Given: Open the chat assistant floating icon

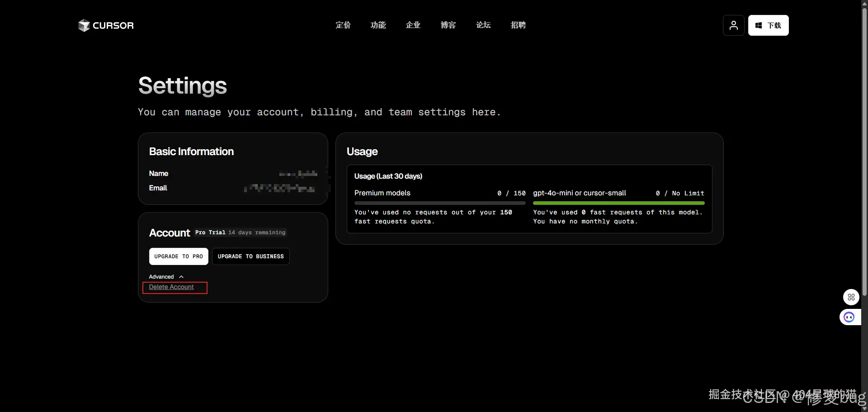Looking at the screenshot, I should point(849,317).
